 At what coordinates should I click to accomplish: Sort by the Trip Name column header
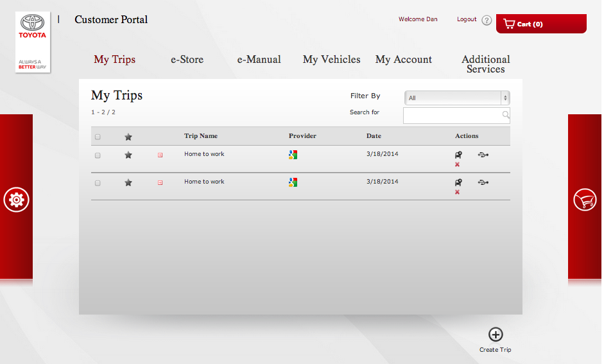click(201, 136)
